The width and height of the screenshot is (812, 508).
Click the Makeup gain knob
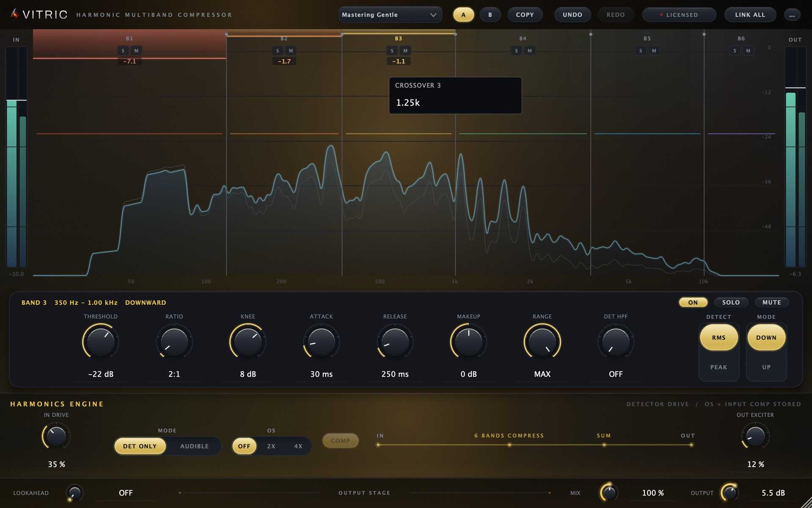pos(469,341)
